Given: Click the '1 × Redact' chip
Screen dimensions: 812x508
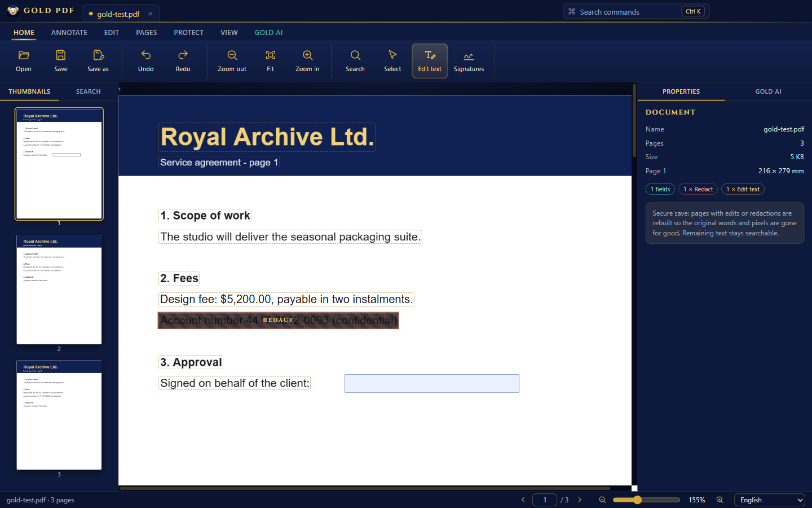Looking at the screenshot, I should [698, 189].
